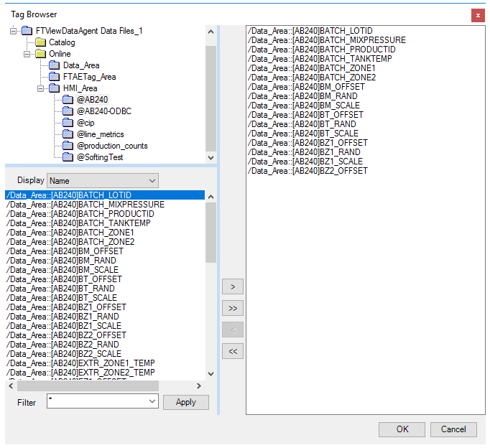The width and height of the screenshot is (490, 448).
Task: Select BATCH_LOTID in the left tag list
Action: click(105, 195)
